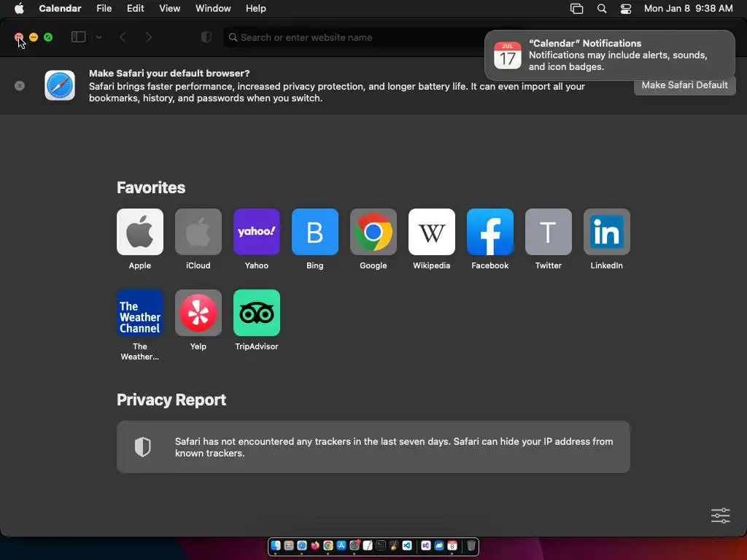The image size is (747, 560).
Task: Open the Trash in the Dock
Action: [471, 545]
